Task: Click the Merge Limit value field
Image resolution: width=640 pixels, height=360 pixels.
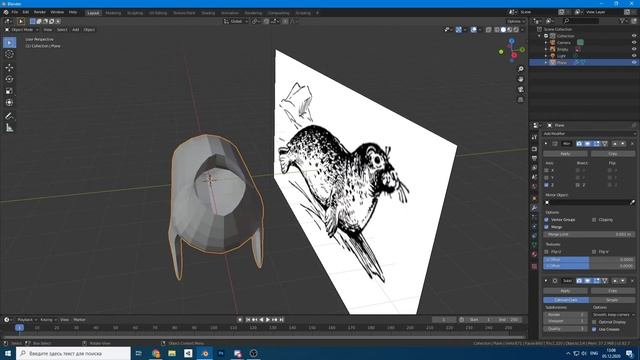Action: [589, 234]
